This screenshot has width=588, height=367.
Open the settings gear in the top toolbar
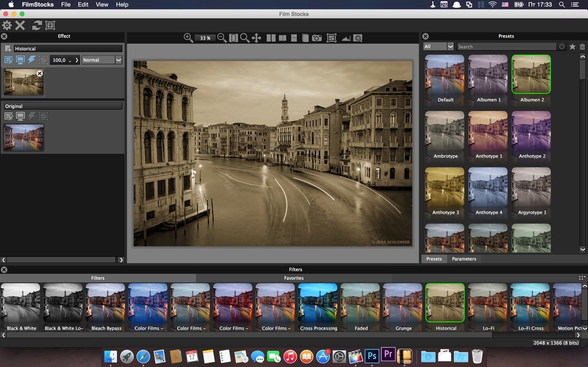point(7,25)
